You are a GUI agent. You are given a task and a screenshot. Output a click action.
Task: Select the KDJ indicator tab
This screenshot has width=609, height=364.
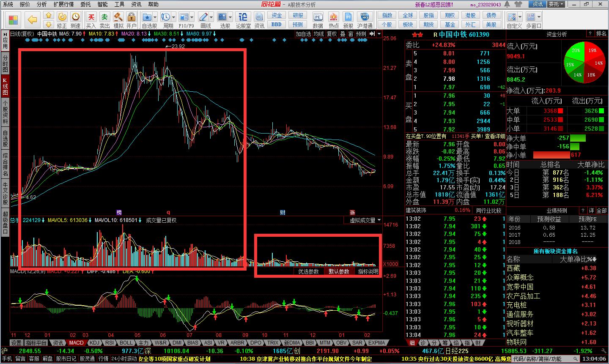click(95, 343)
